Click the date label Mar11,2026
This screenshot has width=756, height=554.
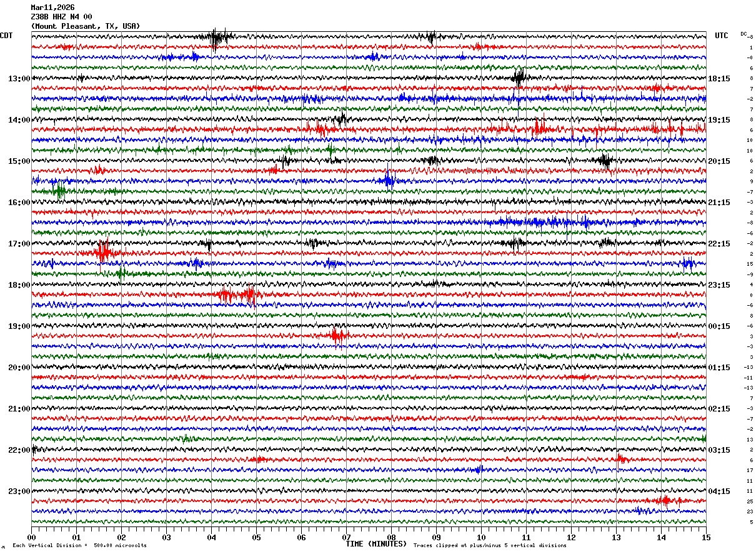52,8
